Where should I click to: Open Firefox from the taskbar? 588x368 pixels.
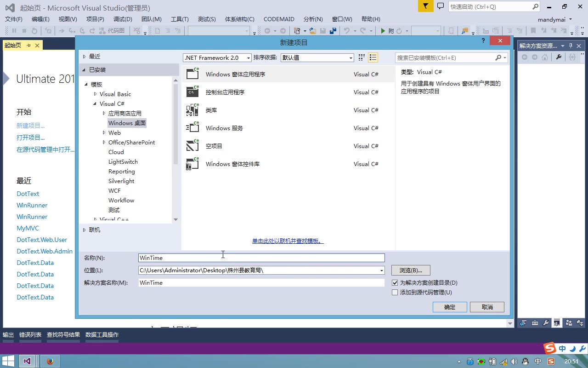click(50, 361)
